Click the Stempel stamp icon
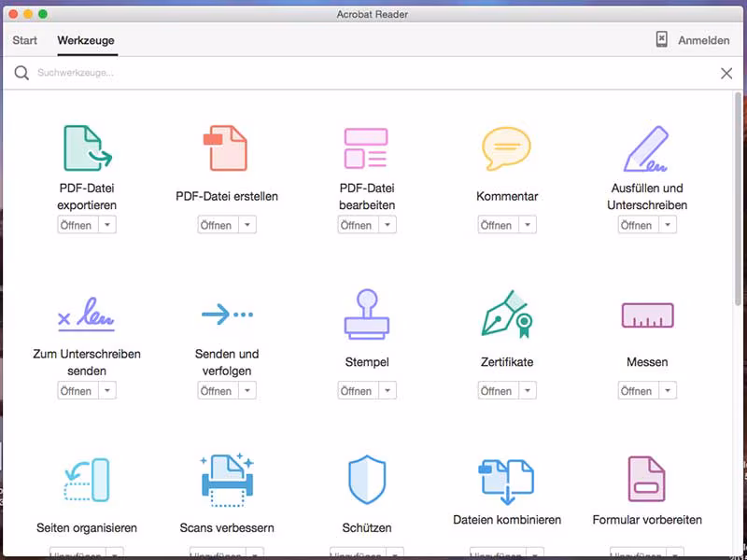 pos(367,315)
